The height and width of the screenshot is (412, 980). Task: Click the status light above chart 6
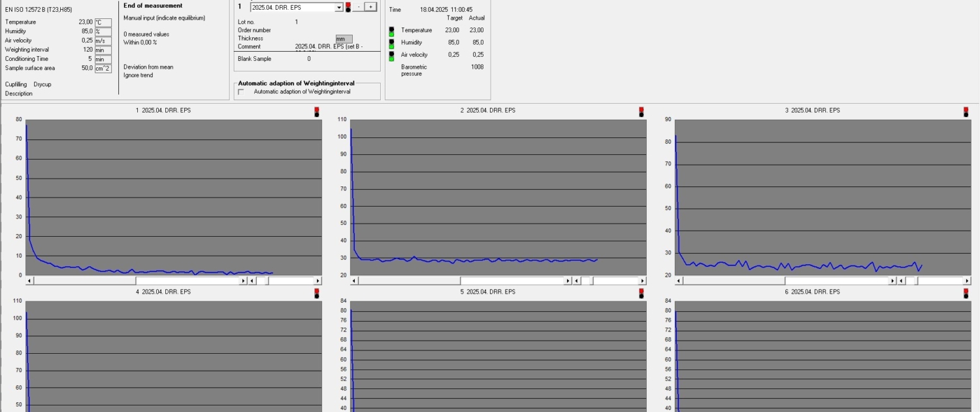coord(966,293)
